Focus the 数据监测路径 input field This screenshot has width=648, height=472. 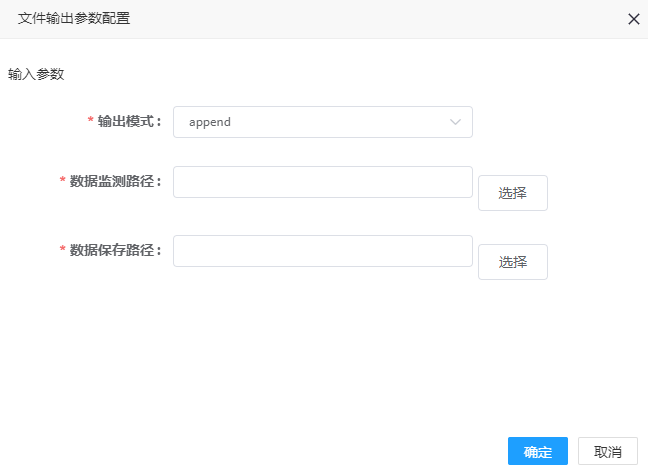tap(323, 182)
